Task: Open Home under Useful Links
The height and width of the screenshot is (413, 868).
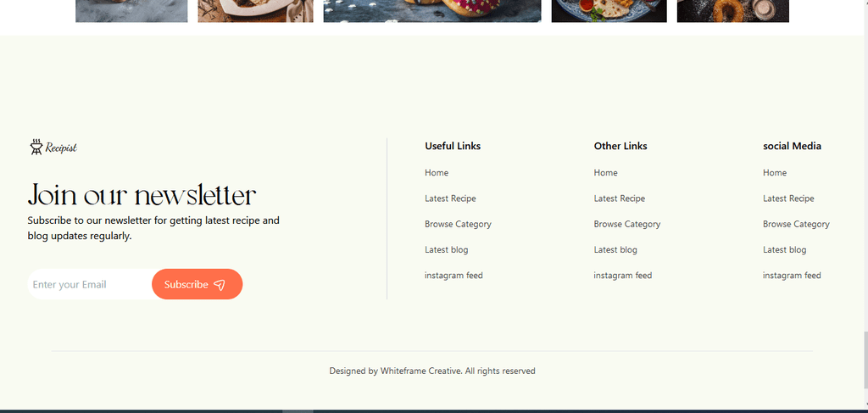Action: [437, 173]
